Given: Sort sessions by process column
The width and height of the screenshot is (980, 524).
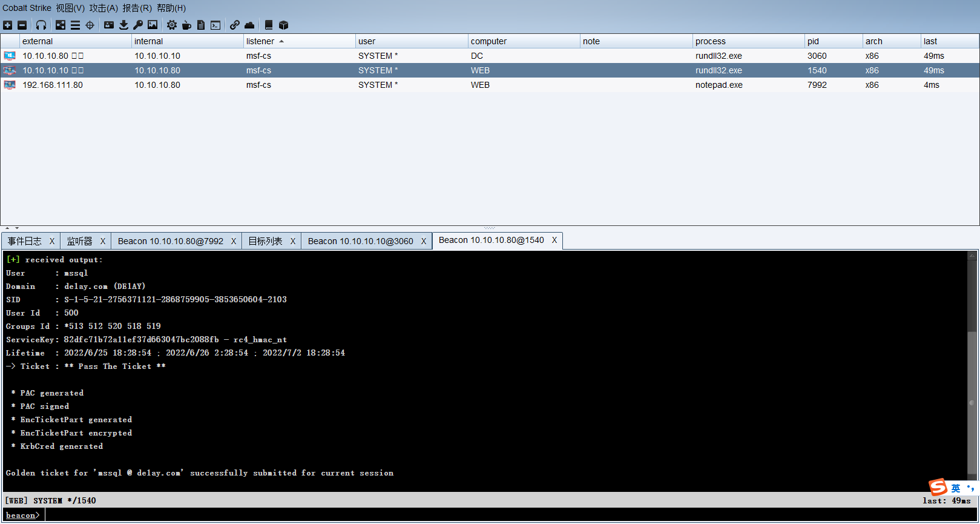Looking at the screenshot, I should tap(749, 41).
